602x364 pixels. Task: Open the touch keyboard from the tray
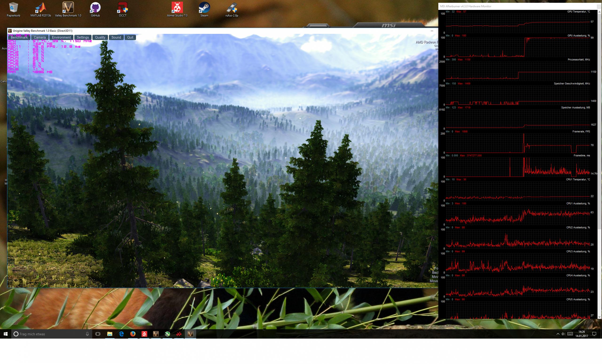(x=570, y=334)
